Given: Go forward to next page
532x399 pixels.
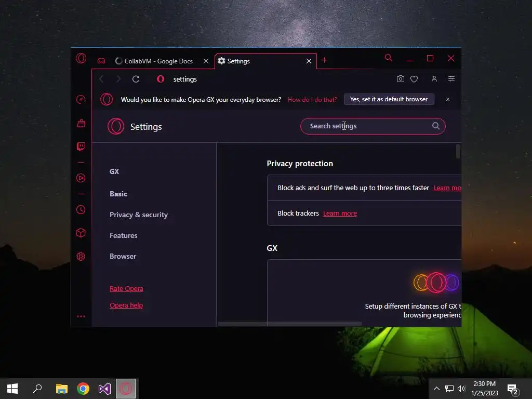Looking at the screenshot, I should click(x=118, y=79).
